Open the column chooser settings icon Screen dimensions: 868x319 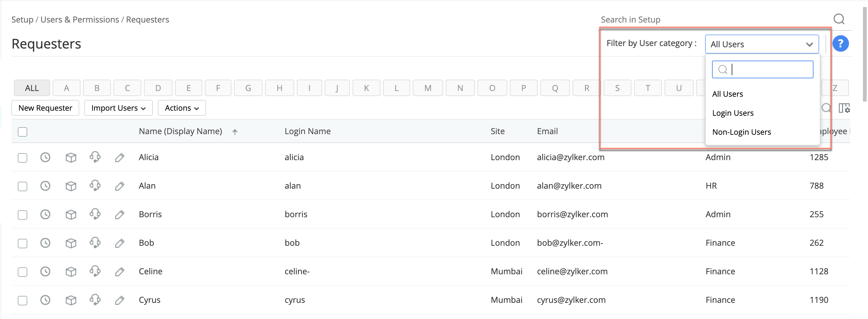click(844, 108)
